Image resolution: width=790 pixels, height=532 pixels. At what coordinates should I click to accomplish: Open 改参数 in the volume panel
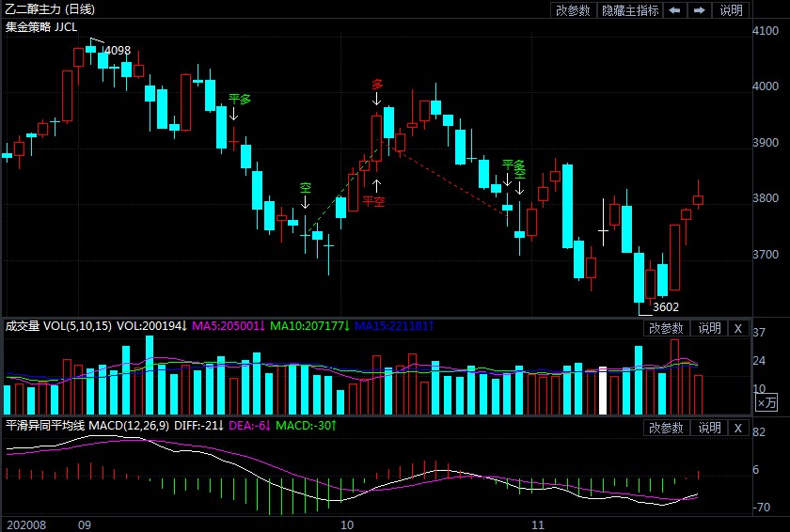pyautogui.click(x=666, y=328)
